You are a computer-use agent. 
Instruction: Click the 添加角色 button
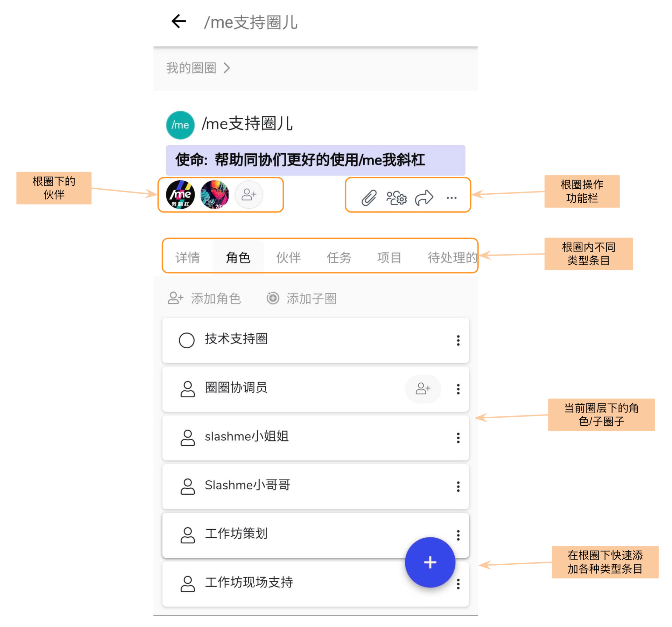pyautogui.click(x=204, y=299)
